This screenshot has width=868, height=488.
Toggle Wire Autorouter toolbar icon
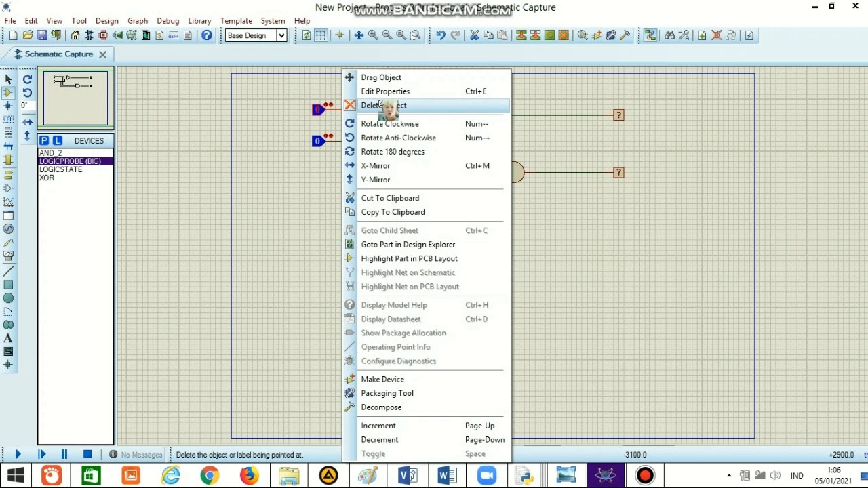pos(650,35)
